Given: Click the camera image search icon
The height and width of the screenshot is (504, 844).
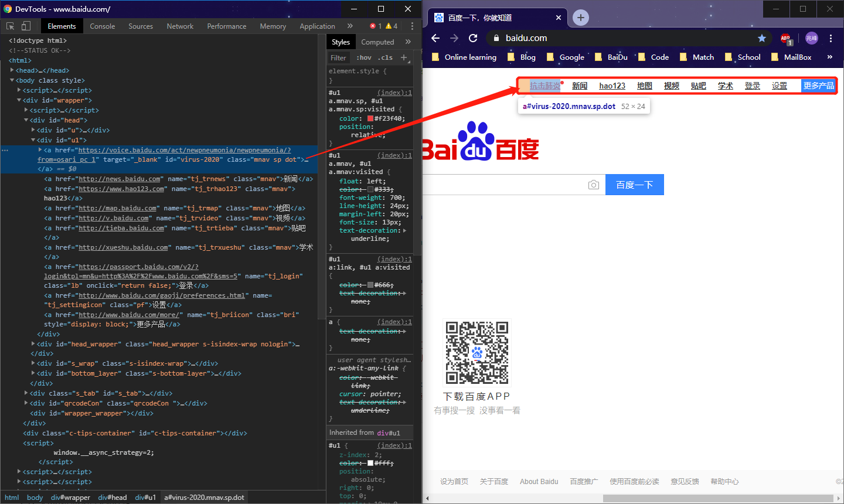Looking at the screenshot, I should pos(594,185).
